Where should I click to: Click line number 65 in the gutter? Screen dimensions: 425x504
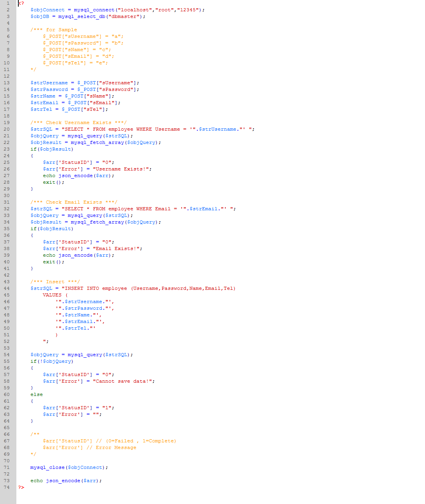(x=7, y=428)
